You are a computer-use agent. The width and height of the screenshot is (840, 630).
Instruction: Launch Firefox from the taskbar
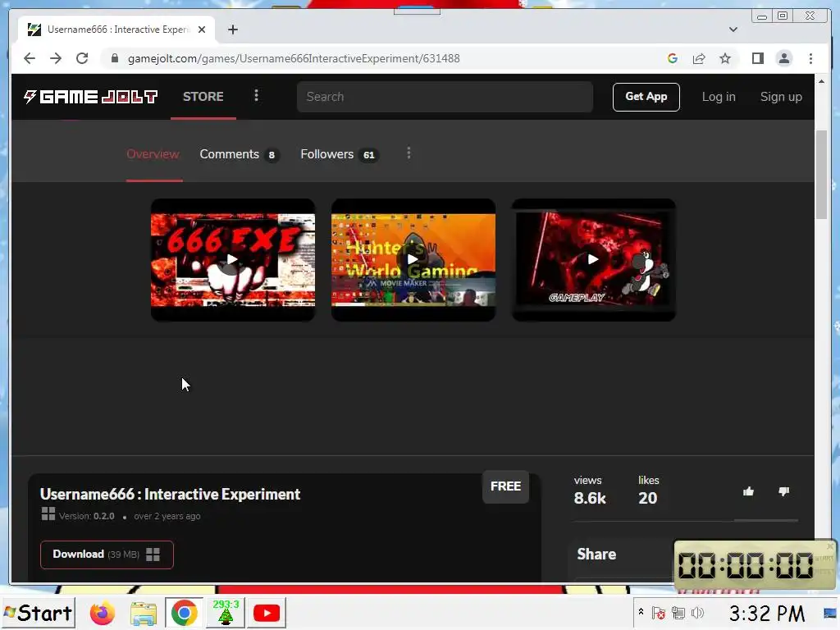click(102, 613)
